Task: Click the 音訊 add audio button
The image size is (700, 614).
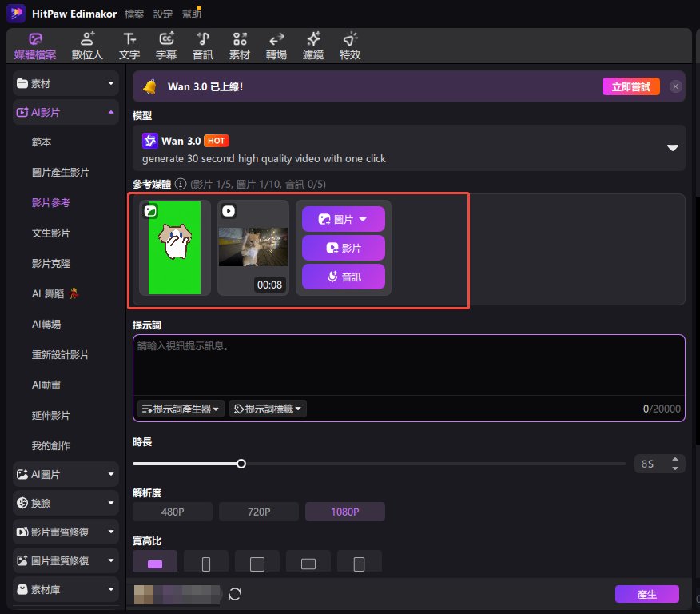Action: [x=344, y=277]
